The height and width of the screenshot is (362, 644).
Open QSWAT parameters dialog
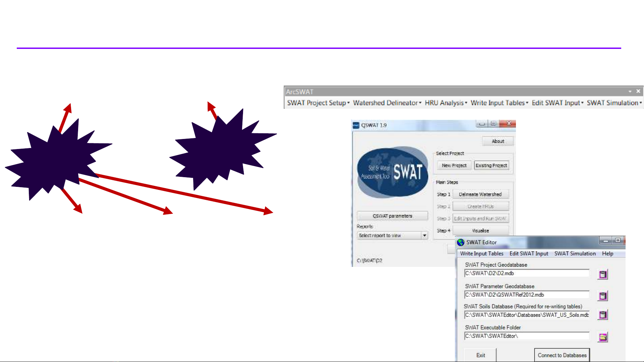392,216
